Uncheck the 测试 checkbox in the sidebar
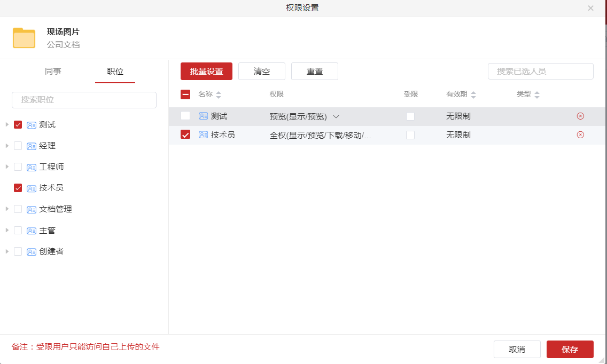Screen dimensions: 607x364 click(18, 124)
